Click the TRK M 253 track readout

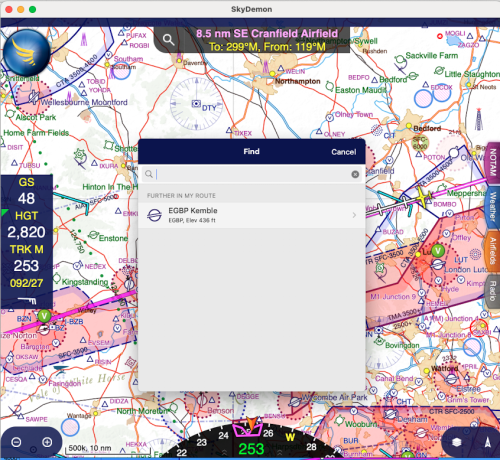(x=26, y=258)
